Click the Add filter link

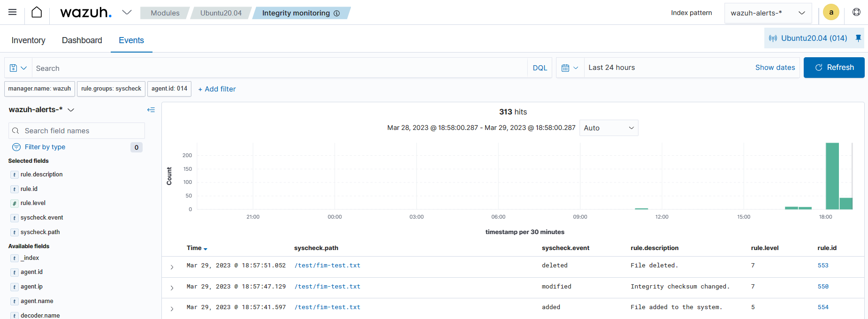pos(217,89)
